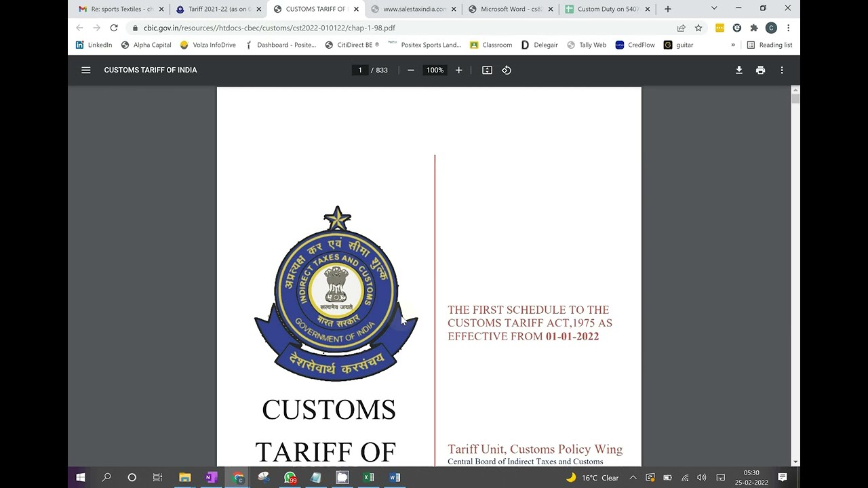Open OneNote from taskbar
This screenshot has width=868, height=488.
tap(211, 477)
